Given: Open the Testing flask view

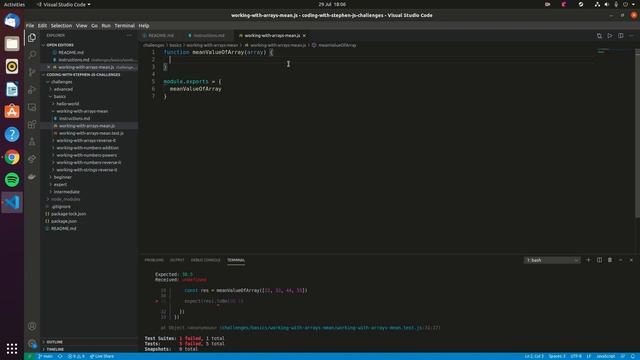Looking at the screenshot, I should coord(32,142).
